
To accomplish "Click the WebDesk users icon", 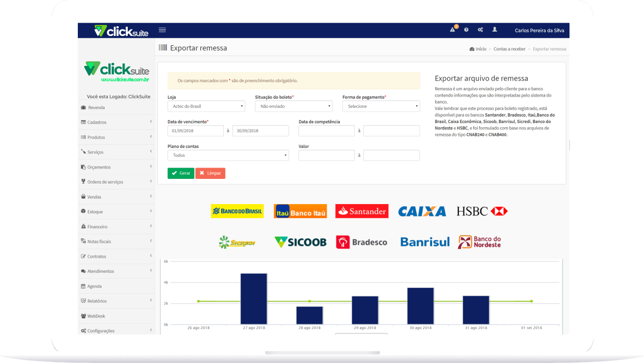I will (x=83, y=316).
